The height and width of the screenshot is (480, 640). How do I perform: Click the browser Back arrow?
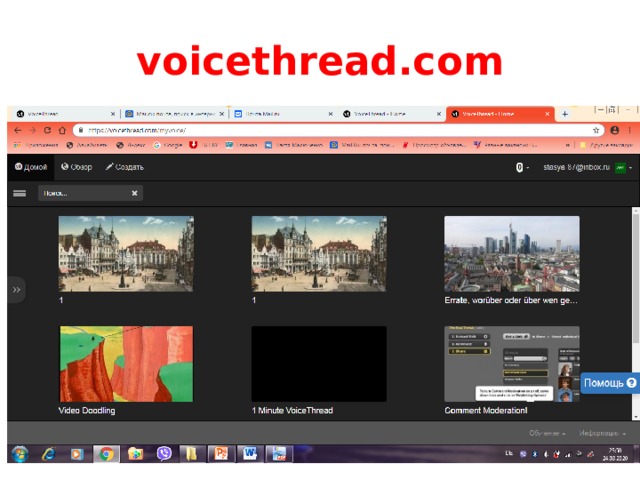[x=18, y=130]
